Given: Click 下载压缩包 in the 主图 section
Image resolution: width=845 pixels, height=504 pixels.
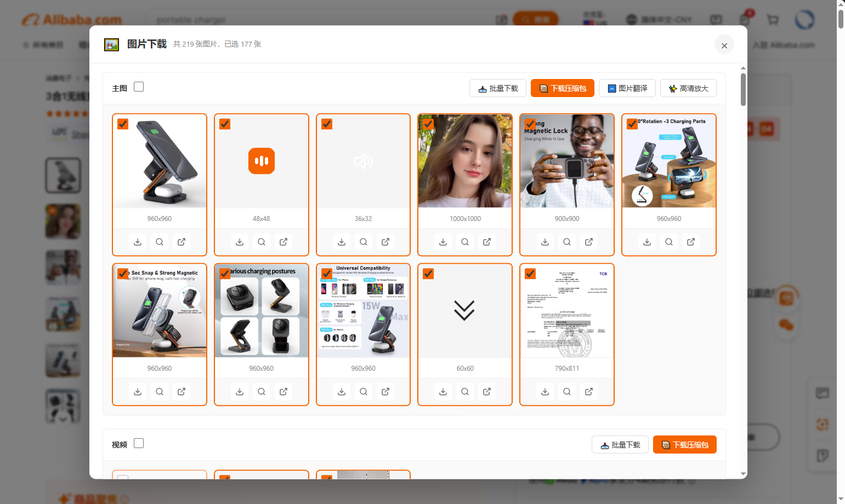Looking at the screenshot, I should pyautogui.click(x=563, y=88).
